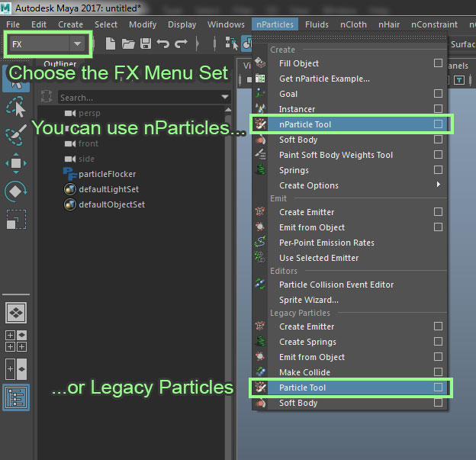Choose legacy Particle Tool entry
Image resolution: width=476 pixels, height=460 pixels.
(302, 388)
